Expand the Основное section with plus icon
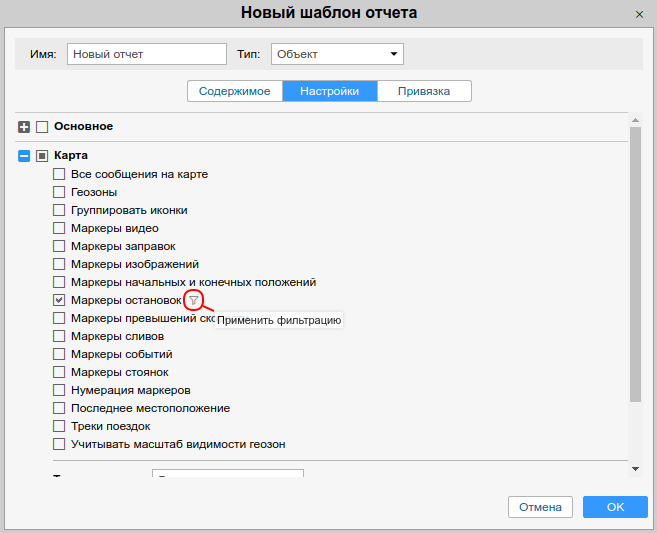 (x=25, y=127)
